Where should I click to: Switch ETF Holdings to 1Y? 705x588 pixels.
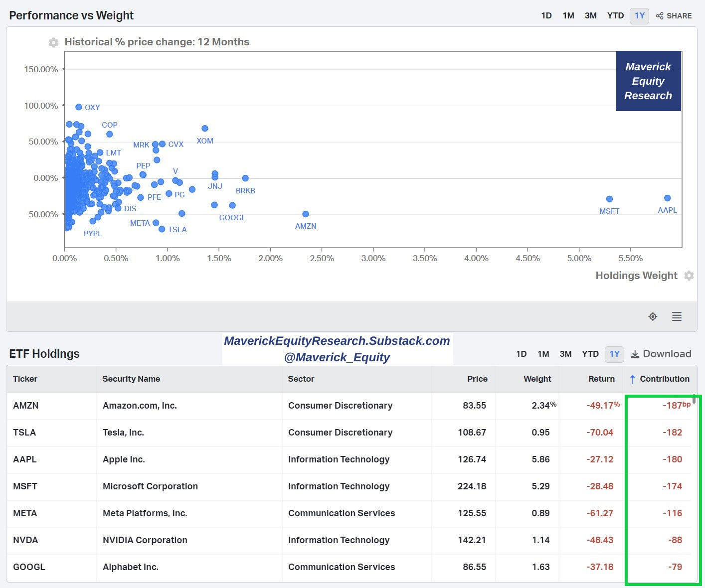coord(614,354)
